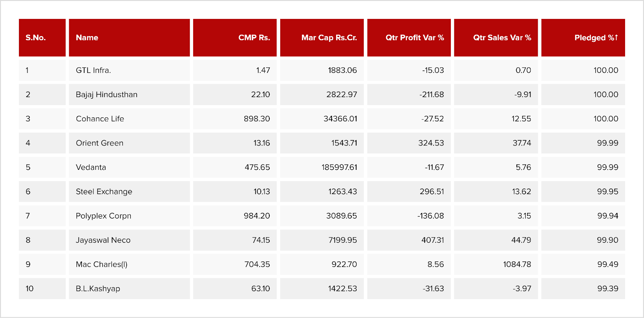Select Mac Charles sales variation 1084.78

click(517, 264)
